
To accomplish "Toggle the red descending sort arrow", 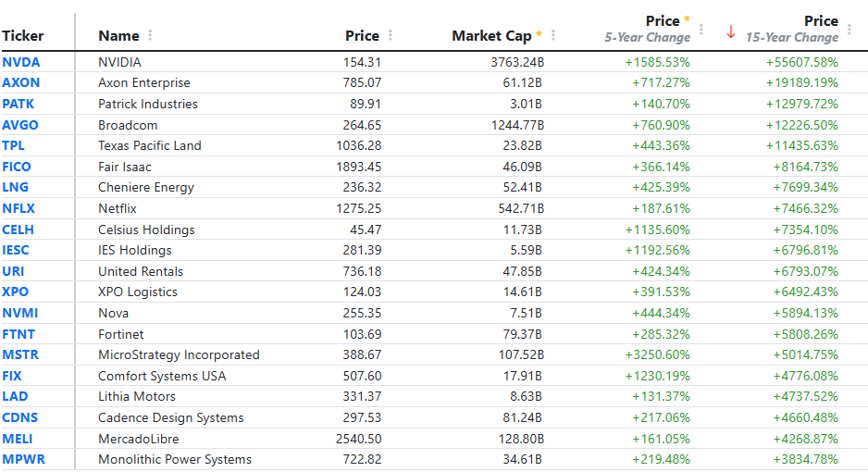I will pos(731,32).
